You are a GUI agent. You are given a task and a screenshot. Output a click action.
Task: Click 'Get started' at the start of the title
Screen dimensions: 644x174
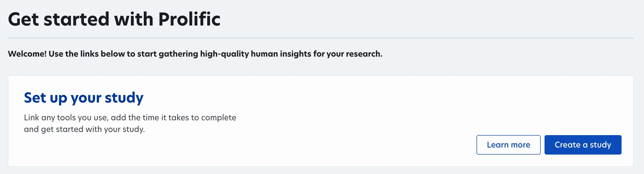coord(59,19)
